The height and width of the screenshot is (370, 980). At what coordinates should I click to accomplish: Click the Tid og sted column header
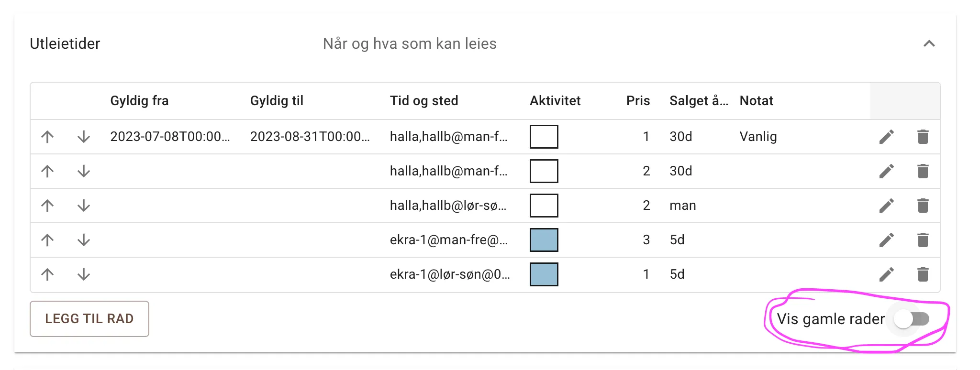coord(424,101)
